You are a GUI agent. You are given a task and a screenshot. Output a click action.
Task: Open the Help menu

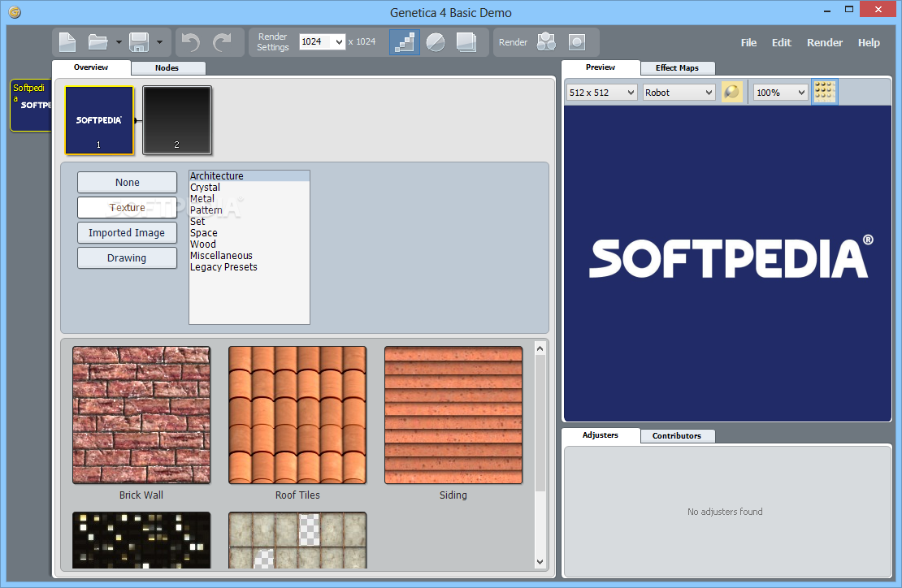click(x=869, y=42)
